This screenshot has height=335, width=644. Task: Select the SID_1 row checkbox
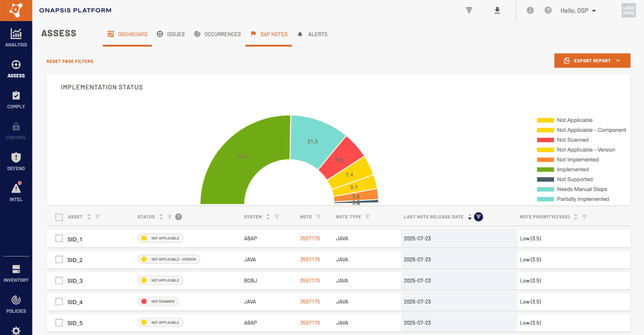(59, 239)
